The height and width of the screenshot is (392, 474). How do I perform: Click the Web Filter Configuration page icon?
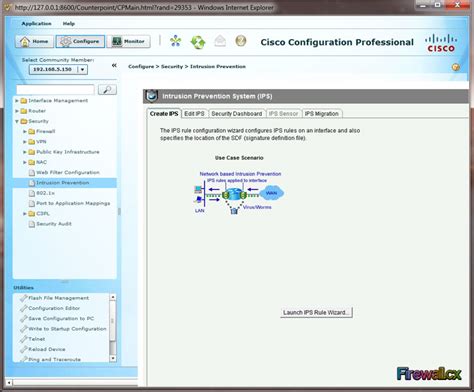tap(32, 173)
